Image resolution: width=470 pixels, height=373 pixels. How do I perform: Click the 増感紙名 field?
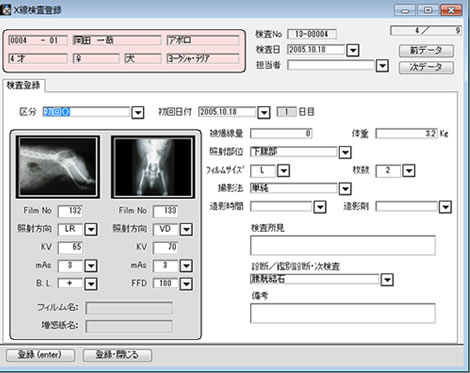pyautogui.click(x=129, y=326)
